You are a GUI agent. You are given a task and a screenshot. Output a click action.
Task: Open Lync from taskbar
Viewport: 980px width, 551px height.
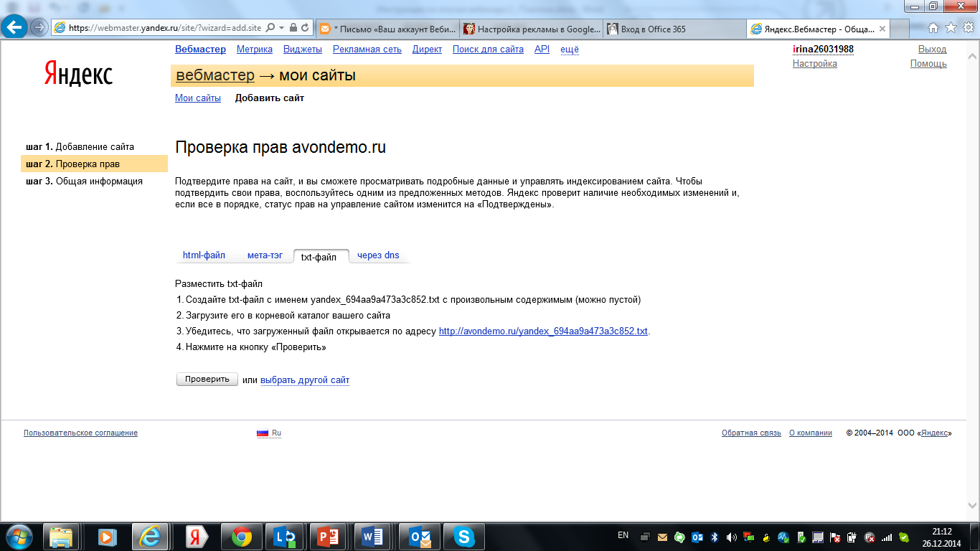pos(284,537)
